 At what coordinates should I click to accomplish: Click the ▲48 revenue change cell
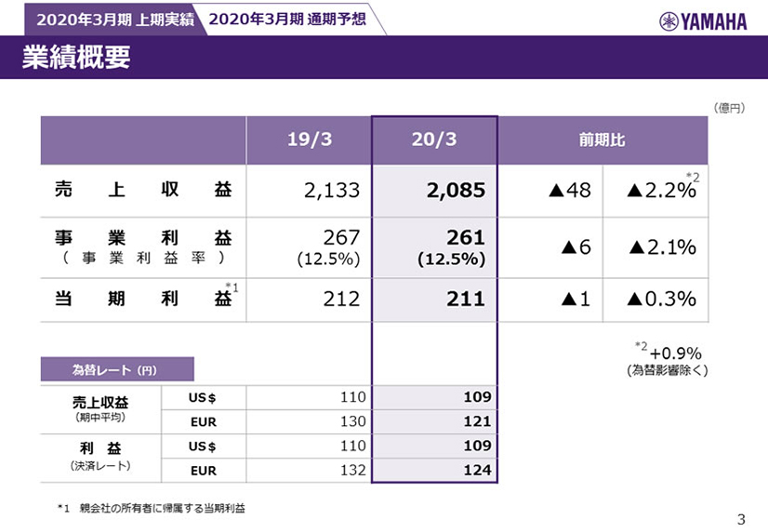click(569, 191)
